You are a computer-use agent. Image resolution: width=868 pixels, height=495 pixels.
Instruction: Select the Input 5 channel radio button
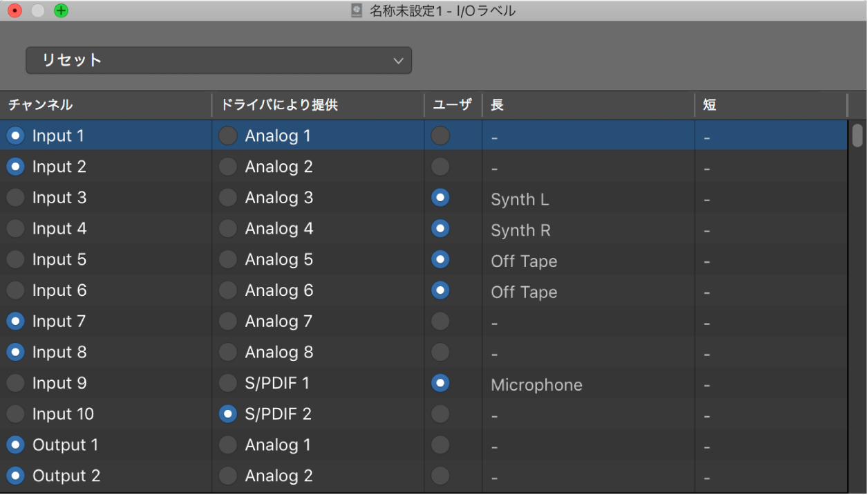point(15,259)
